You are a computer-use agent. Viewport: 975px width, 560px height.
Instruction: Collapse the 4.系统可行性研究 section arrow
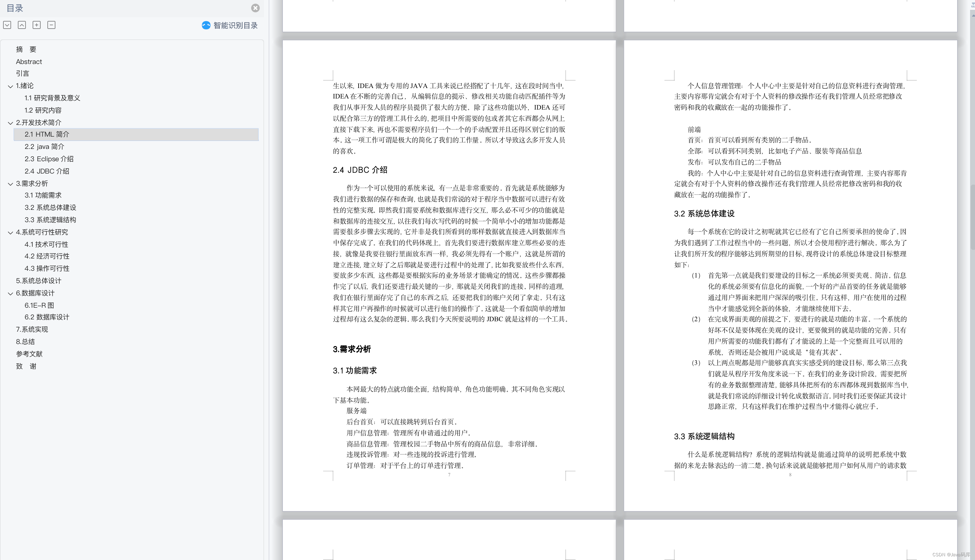10,233
